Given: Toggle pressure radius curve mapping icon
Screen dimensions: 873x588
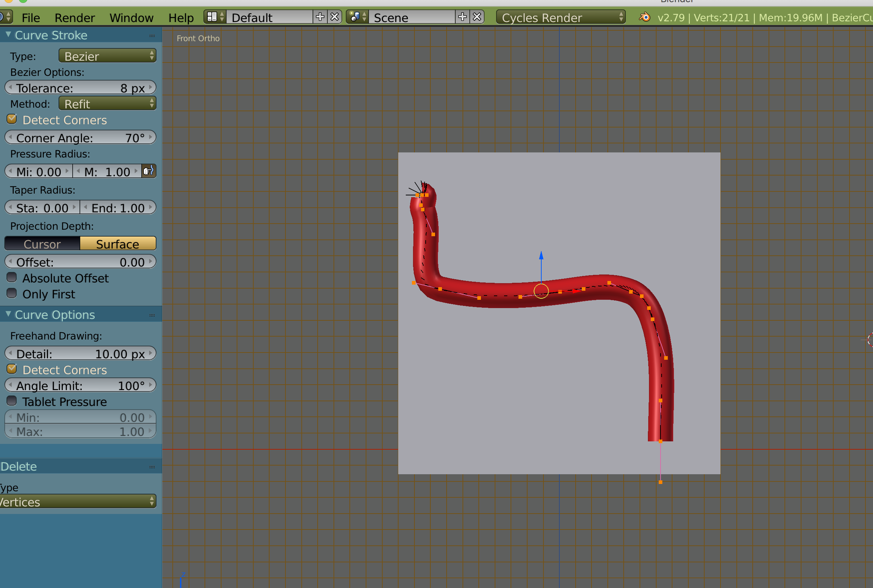Looking at the screenshot, I should [149, 171].
